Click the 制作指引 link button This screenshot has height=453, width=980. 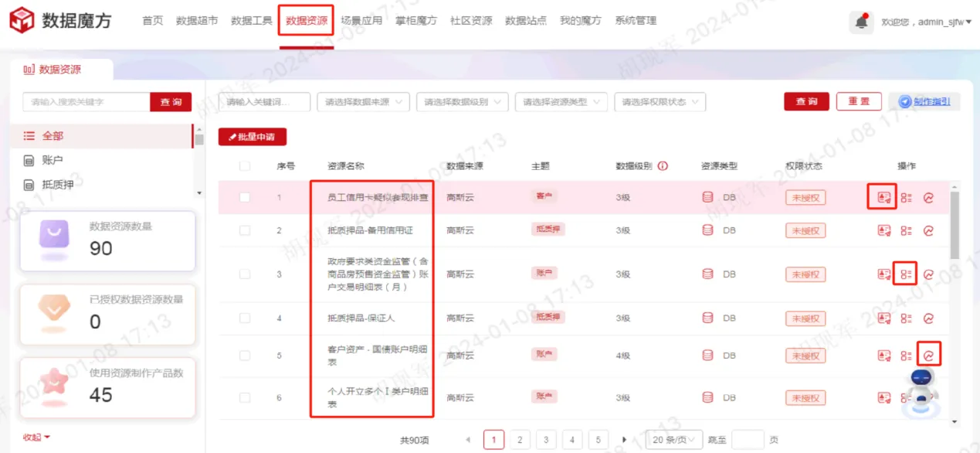click(924, 102)
